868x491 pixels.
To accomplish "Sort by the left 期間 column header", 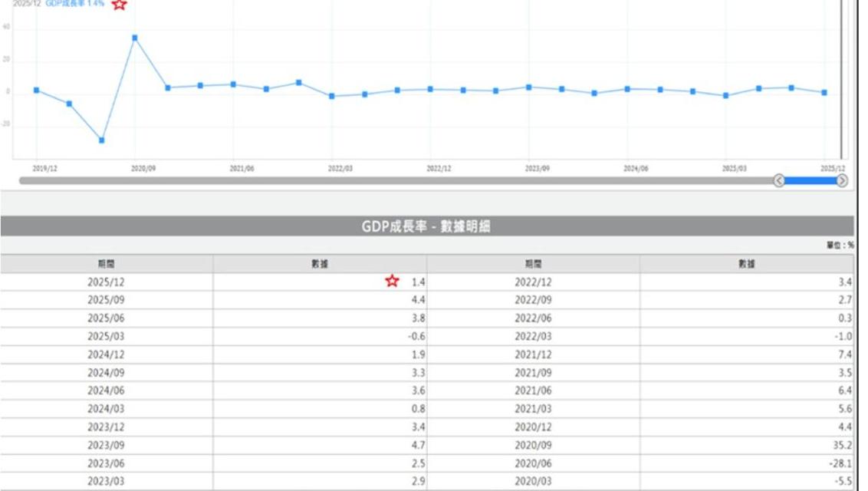I will point(107,264).
